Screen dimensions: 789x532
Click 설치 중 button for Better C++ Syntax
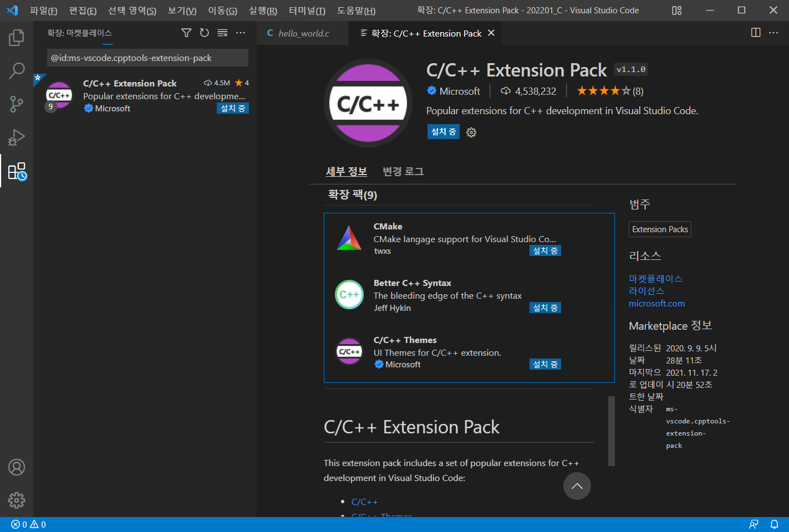545,308
